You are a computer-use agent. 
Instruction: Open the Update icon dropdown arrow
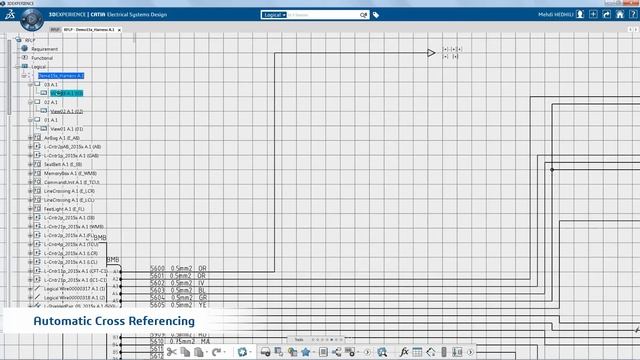pos(250,352)
